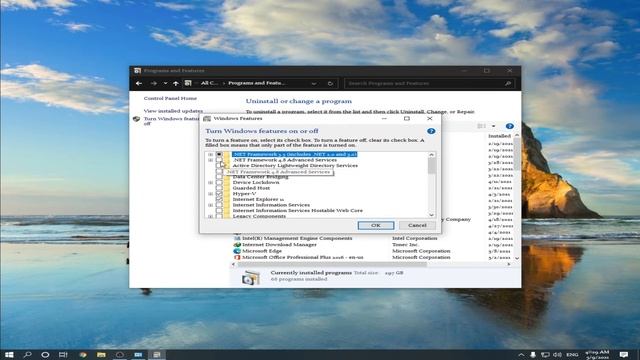
Task: Check Active Directory Lightweight Directory Services box
Action: tap(219, 166)
